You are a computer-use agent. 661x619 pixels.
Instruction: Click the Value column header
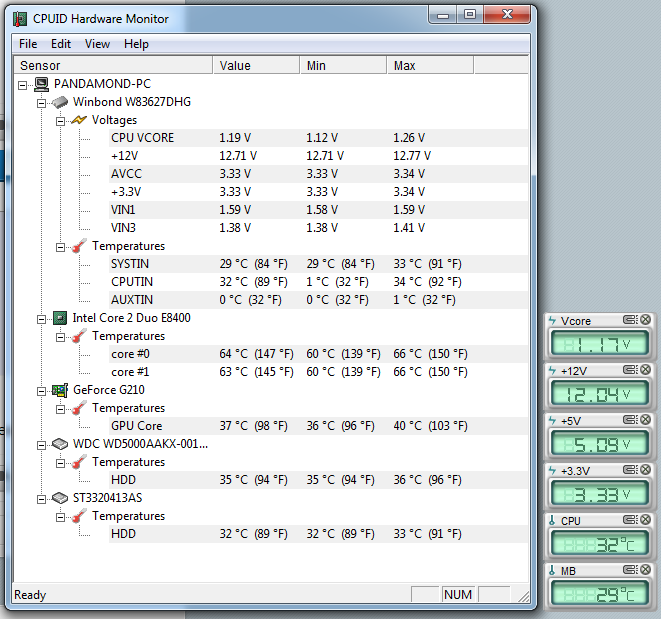point(256,65)
